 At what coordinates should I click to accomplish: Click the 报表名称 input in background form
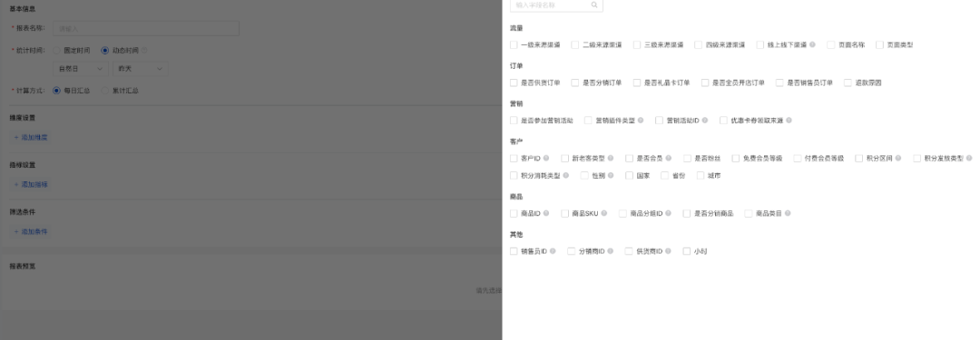(x=146, y=28)
